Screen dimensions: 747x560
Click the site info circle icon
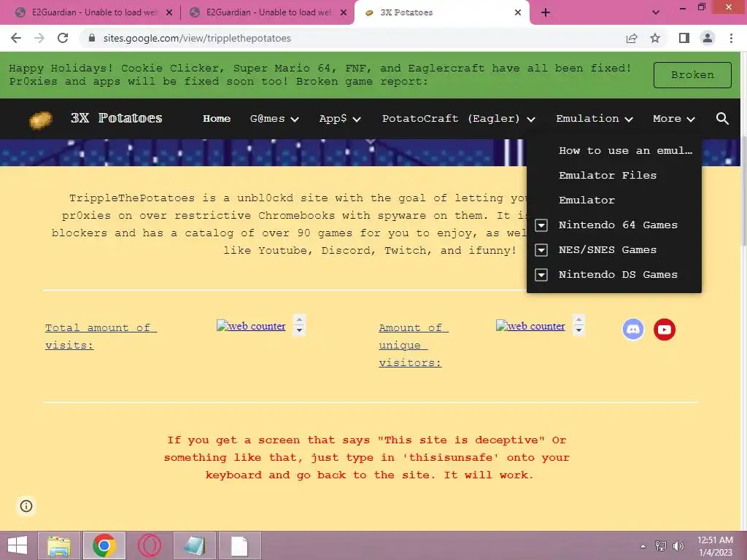click(26, 506)
